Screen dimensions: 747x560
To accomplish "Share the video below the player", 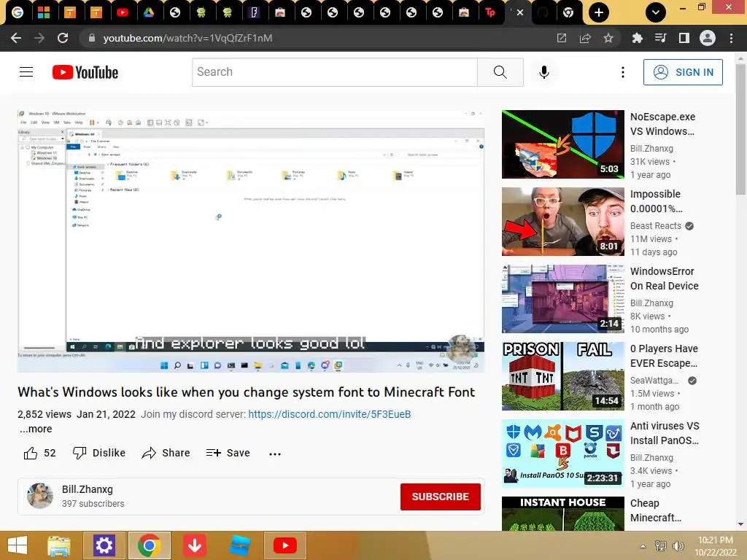I will coord(166,453).
